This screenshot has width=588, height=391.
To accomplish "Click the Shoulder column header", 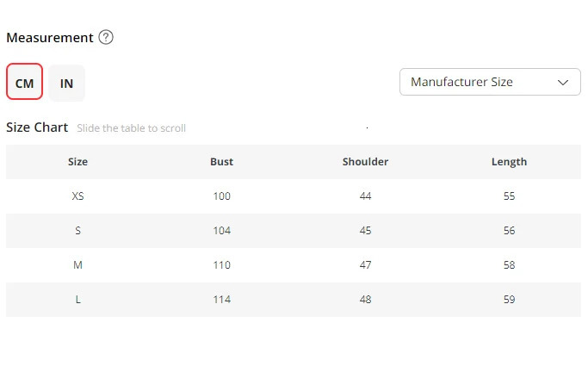I will pos(365,162).
